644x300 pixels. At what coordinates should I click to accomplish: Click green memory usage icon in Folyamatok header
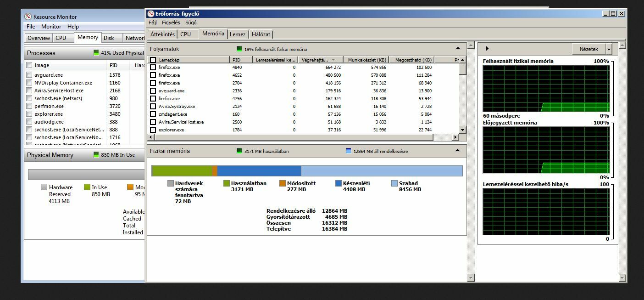pyautogui.click(x=239, y=49)
